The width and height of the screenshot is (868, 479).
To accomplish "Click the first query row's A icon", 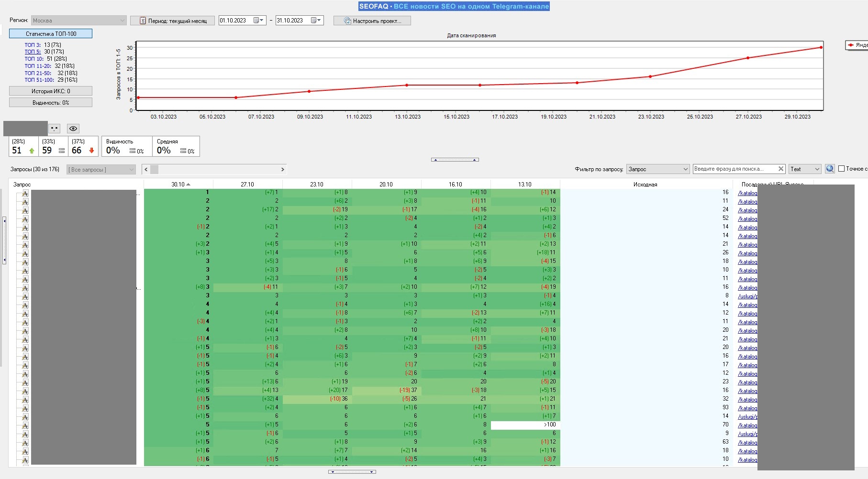I will [x=25, y=193].
